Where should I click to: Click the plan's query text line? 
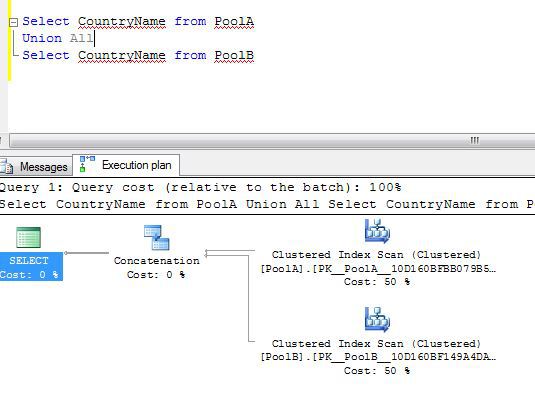pyautogui.click(x=268, y=204)
